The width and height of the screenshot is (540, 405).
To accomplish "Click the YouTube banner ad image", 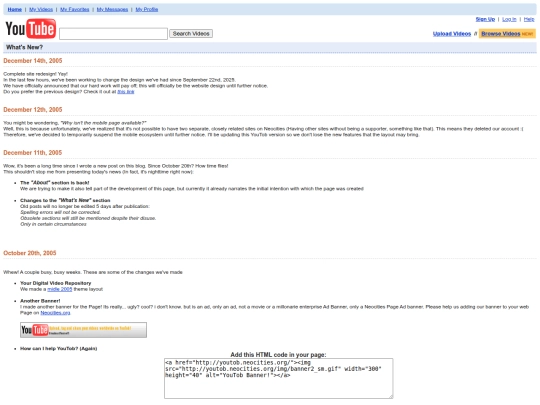I will [x=83, y=330].
